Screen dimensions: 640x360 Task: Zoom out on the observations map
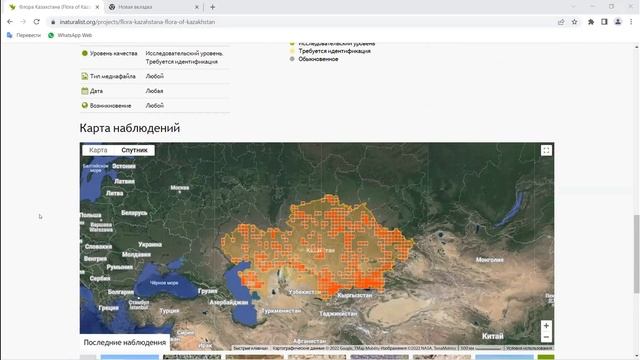(546, 337)
